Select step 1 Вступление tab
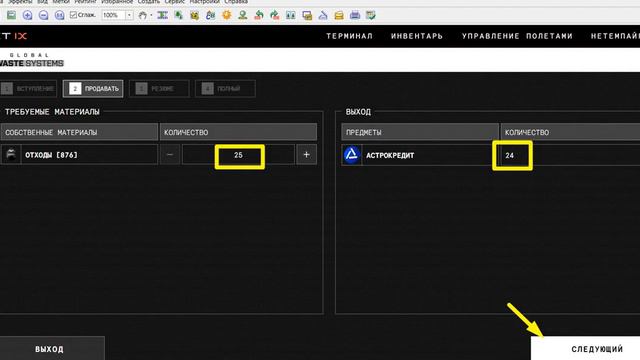This screenshot has width=640, height=360. click(29, 89)
